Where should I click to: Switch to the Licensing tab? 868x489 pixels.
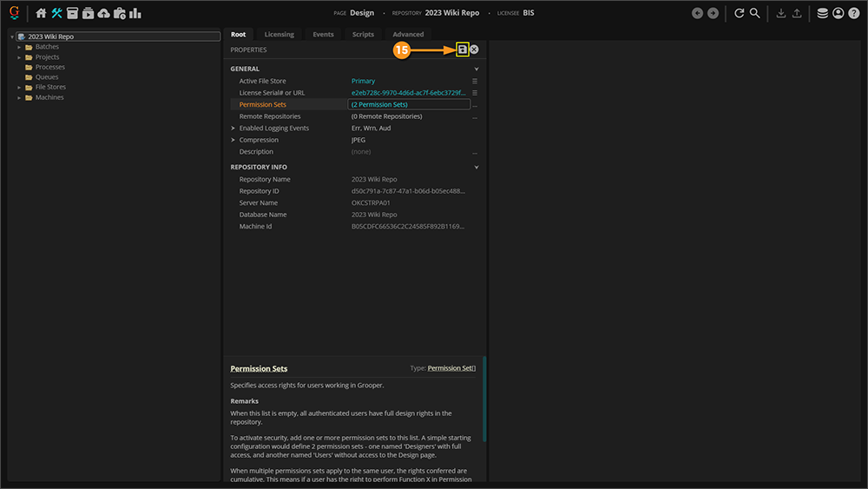(279, 35)
